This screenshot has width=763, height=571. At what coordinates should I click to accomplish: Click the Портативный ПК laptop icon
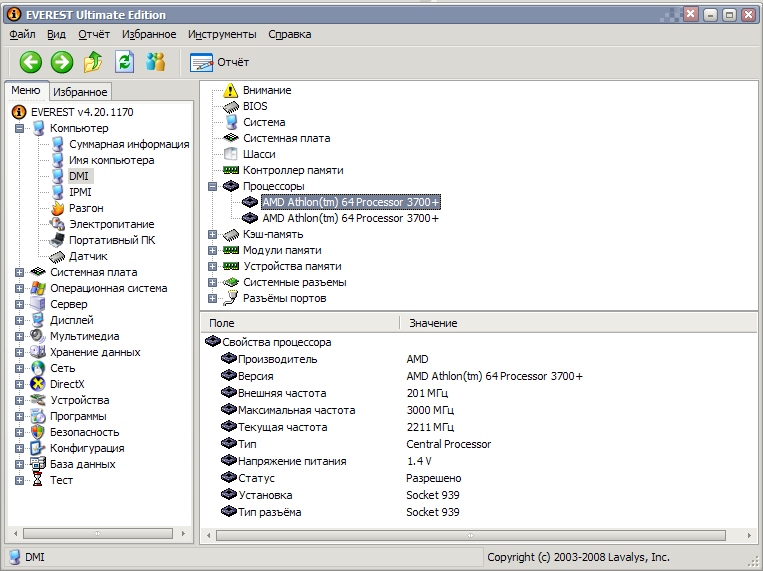click(57, 240)
